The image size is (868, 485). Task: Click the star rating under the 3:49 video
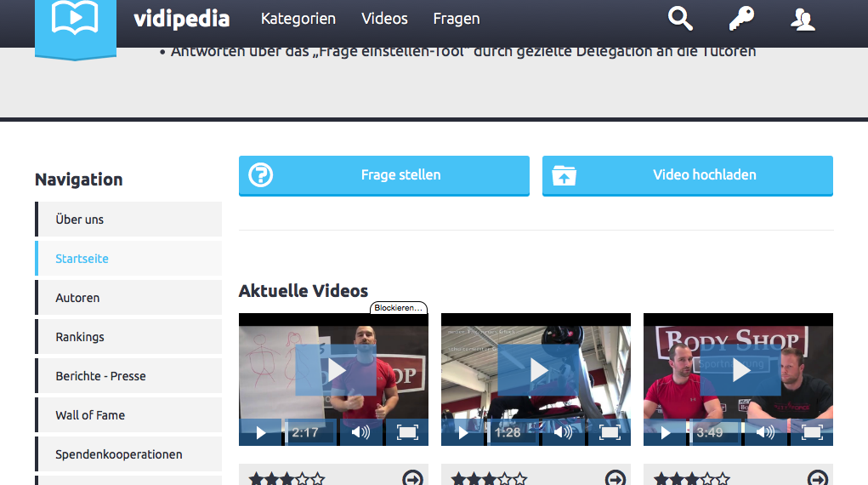coord(692,478)
